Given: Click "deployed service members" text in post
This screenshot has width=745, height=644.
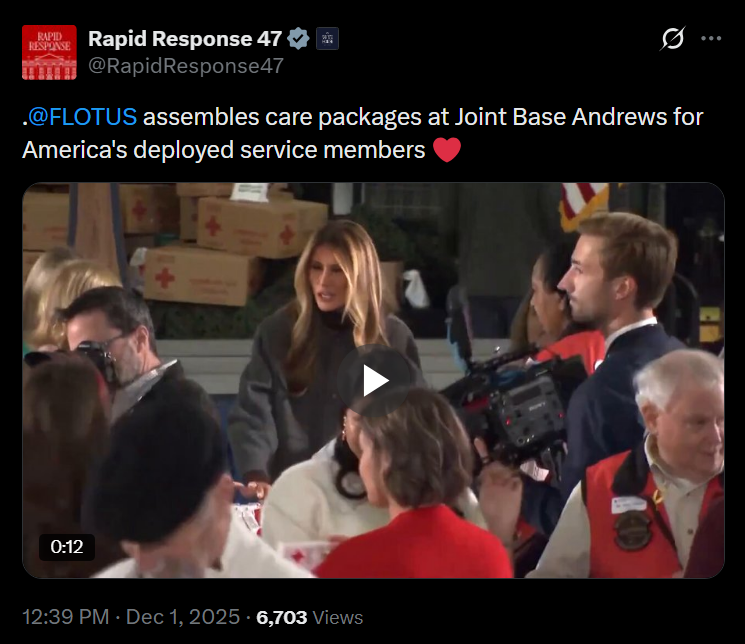Looking at the screenshot, I should pos(279,150).
